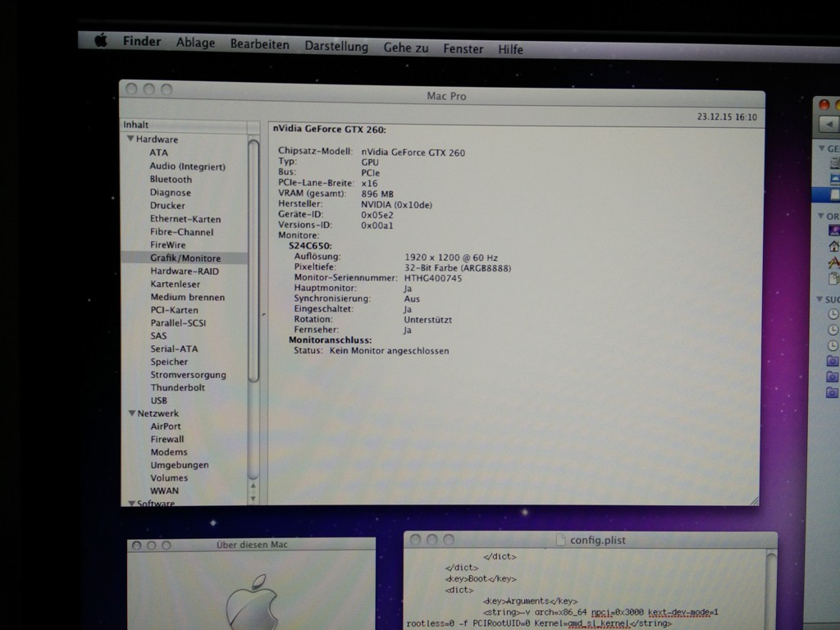Select WWAN under Netzwerk
The width and height of the screenshot is (840, 630).
pos(164,491)
